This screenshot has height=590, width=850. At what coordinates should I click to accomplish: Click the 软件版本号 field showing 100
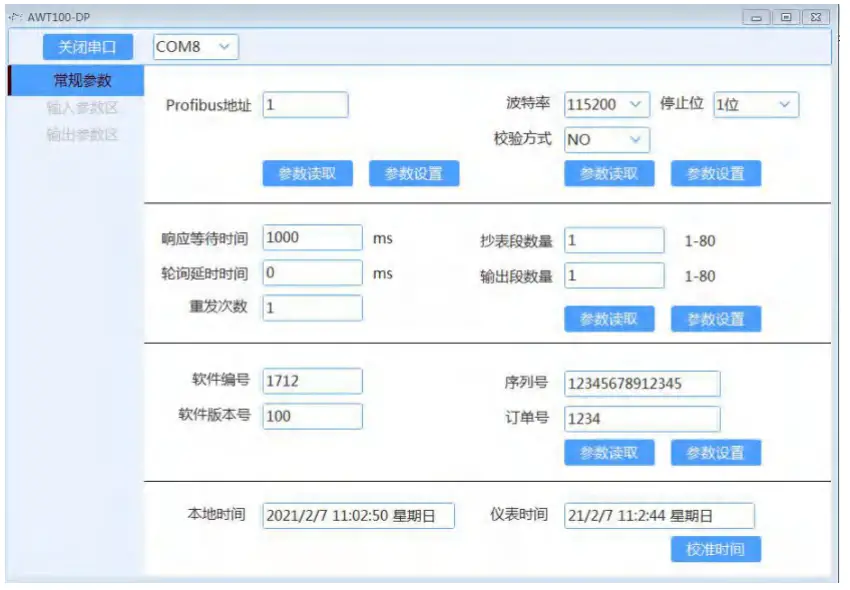tap(313, 416)
